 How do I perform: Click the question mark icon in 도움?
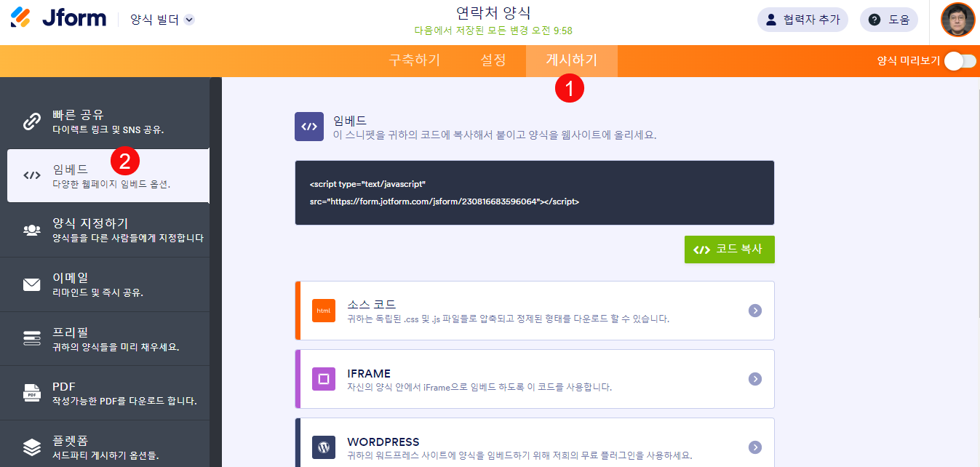coord(875,20)
